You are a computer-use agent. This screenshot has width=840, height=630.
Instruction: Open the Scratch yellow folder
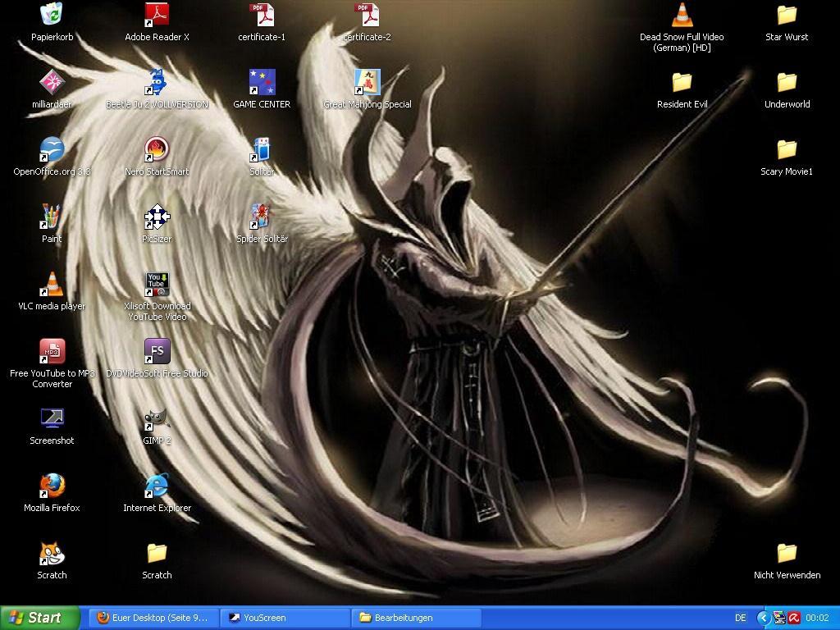(157, 553)
